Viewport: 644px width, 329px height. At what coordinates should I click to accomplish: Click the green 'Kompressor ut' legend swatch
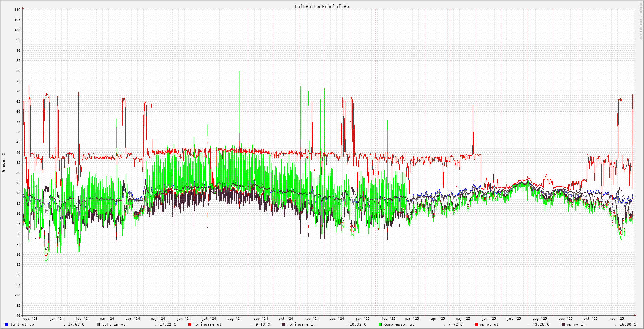tap(380, 324)
